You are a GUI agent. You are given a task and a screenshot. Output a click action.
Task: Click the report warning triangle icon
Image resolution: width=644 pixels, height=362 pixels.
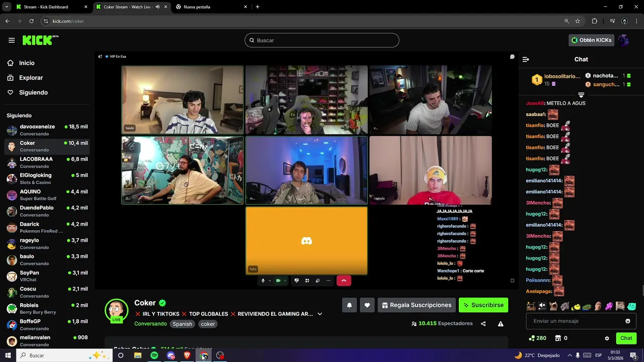pos(501,324)
